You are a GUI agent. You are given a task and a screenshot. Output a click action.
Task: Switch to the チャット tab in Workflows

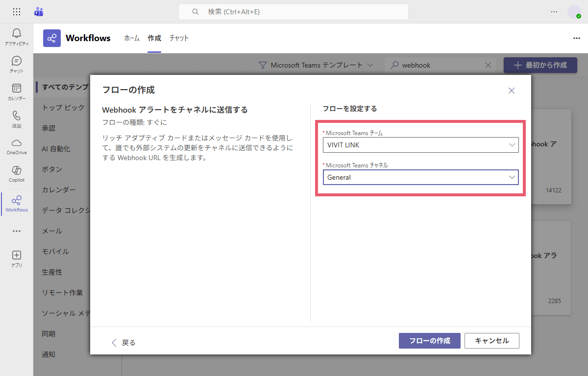coord(179,38)
